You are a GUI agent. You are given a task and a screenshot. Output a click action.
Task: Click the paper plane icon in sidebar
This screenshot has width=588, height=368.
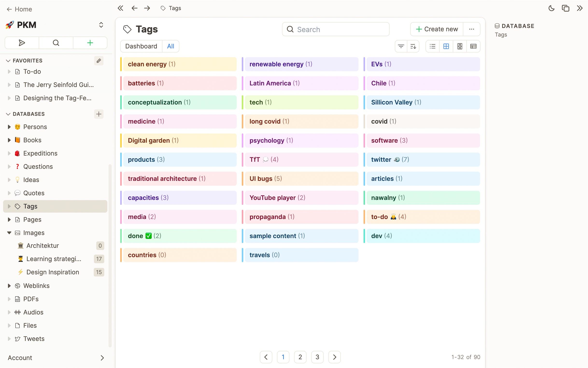click(x=22, y=43)
